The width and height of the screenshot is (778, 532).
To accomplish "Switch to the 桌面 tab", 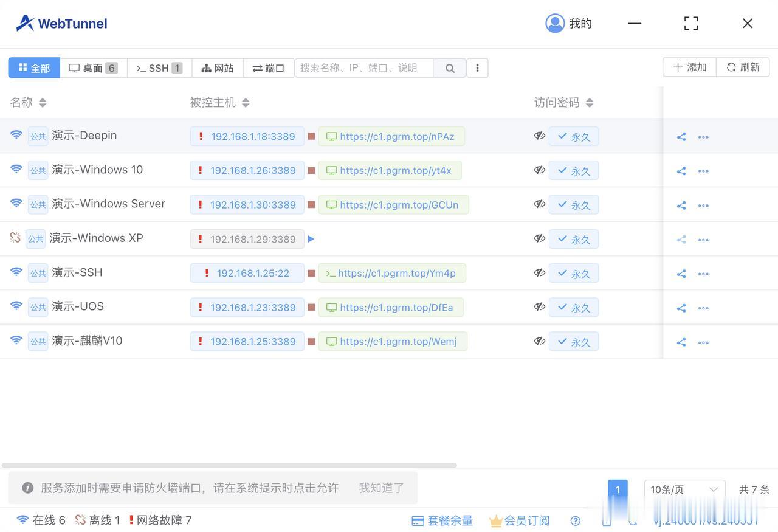I will pyautogui.click(x=92, y=67).
